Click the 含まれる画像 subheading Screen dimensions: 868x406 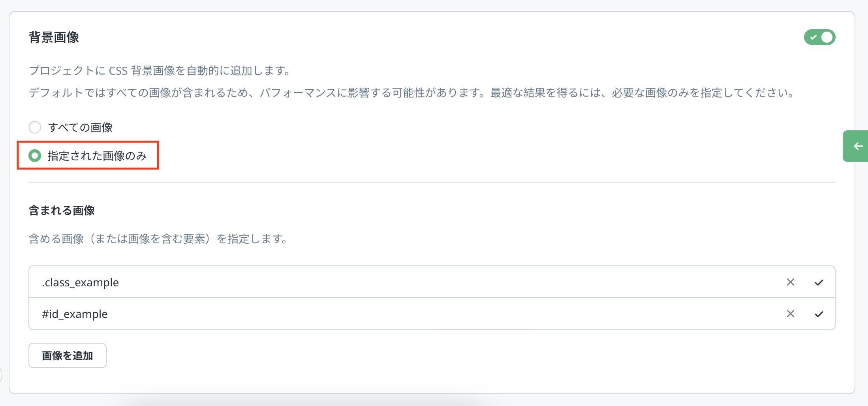coord(62,210)
